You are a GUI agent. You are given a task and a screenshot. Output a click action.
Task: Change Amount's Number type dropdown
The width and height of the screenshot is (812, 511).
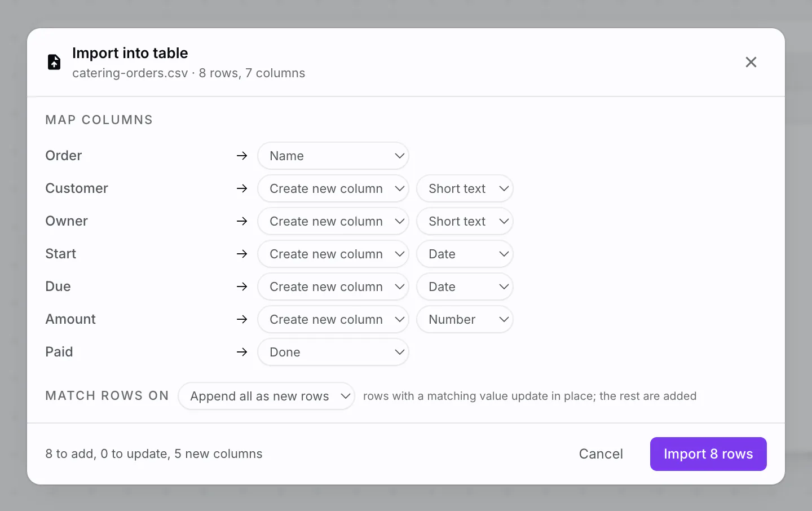[x=465, y=319]
